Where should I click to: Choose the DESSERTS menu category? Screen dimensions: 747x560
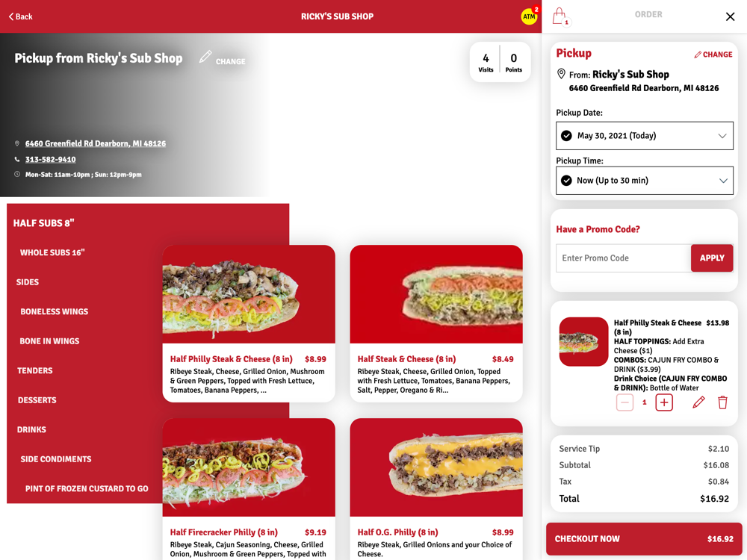37,400
